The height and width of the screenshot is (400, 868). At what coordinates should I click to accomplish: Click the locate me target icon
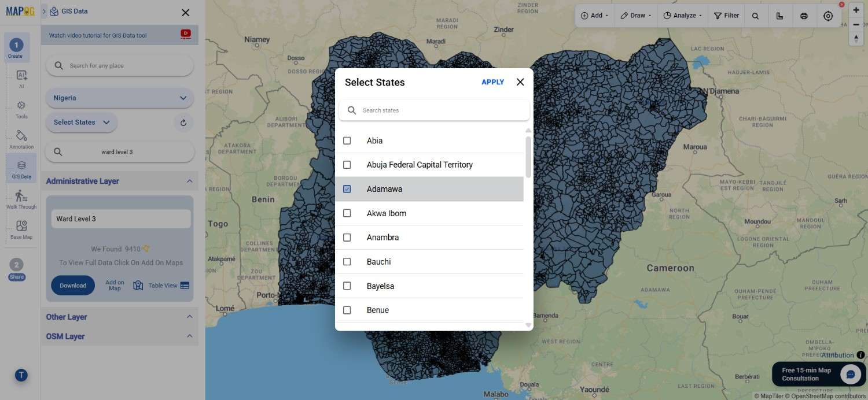tap(828, 16)
